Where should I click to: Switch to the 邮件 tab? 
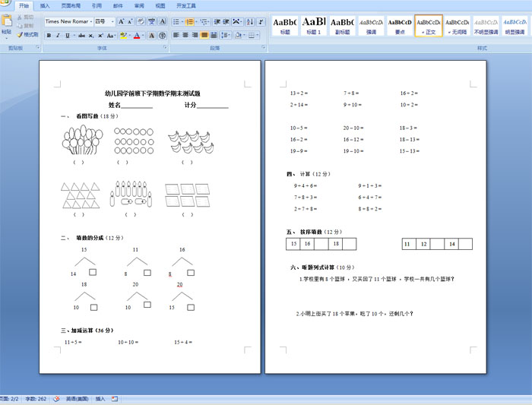point(118,6)
